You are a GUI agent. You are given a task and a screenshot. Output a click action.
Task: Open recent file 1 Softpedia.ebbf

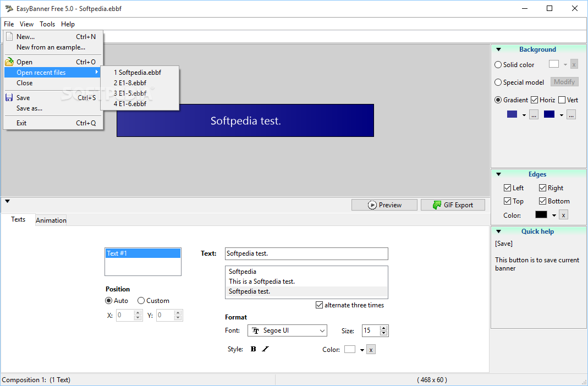tap(140, 73)
